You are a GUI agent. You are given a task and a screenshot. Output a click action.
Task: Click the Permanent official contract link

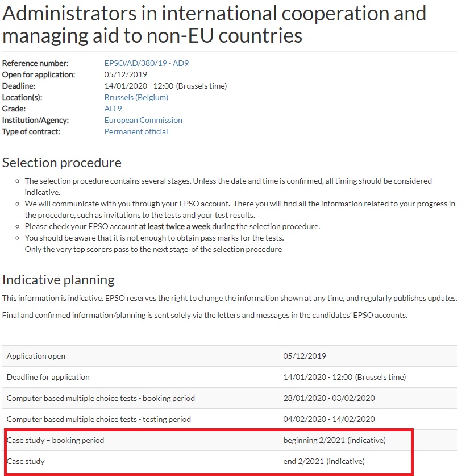coord(136,131)
